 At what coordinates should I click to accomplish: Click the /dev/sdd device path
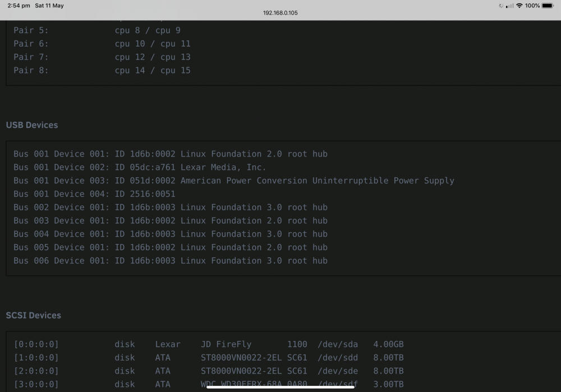[337, 358]
